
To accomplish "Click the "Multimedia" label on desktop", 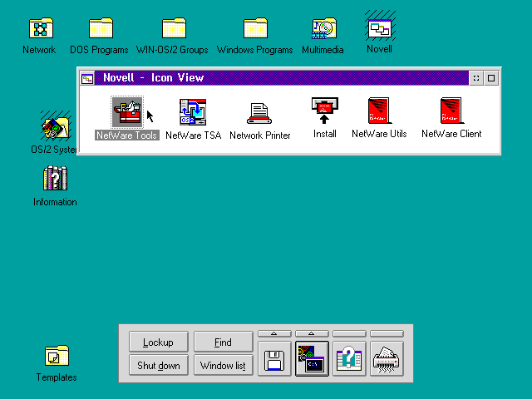I will point(323,50).
